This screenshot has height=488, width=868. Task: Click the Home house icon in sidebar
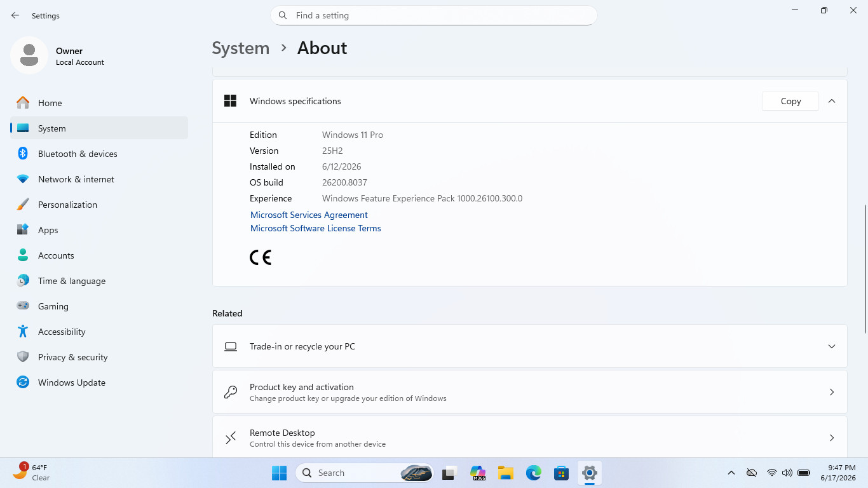tap(23, 103)
